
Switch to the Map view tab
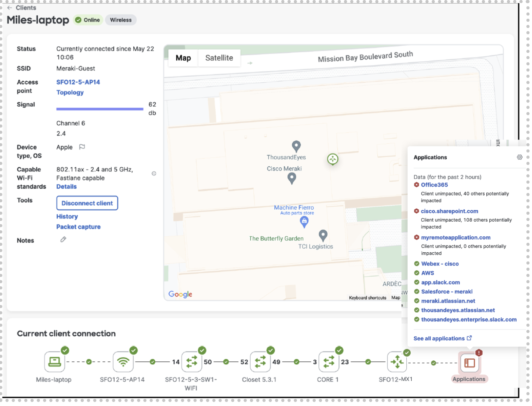183,58
